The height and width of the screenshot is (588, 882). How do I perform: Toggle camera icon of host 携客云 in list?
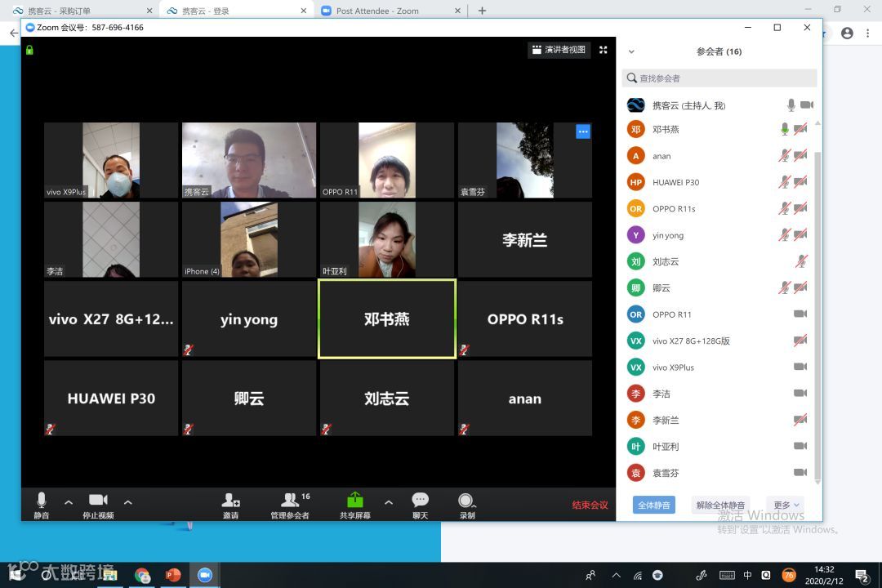tap(807, 105)
